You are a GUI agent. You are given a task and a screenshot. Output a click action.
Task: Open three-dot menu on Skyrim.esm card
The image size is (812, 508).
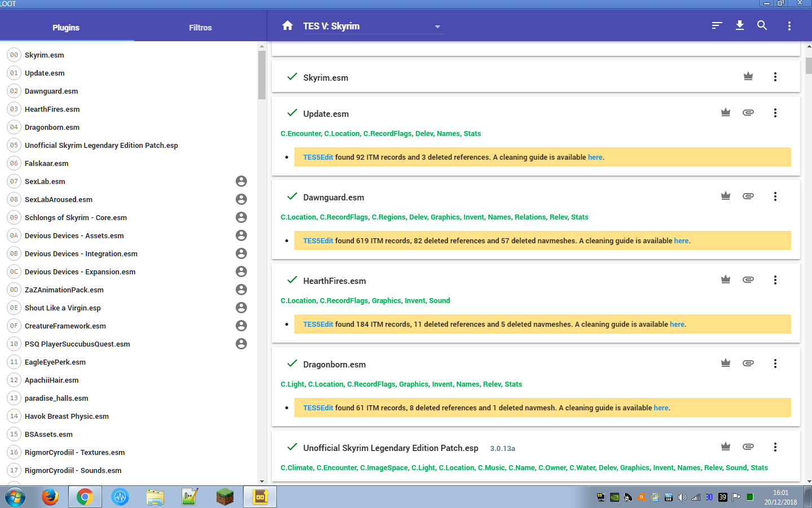[x=775, y=77]
